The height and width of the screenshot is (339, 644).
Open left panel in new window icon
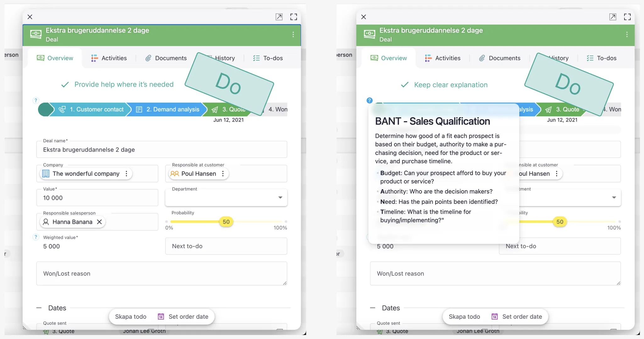click(279, 17)
